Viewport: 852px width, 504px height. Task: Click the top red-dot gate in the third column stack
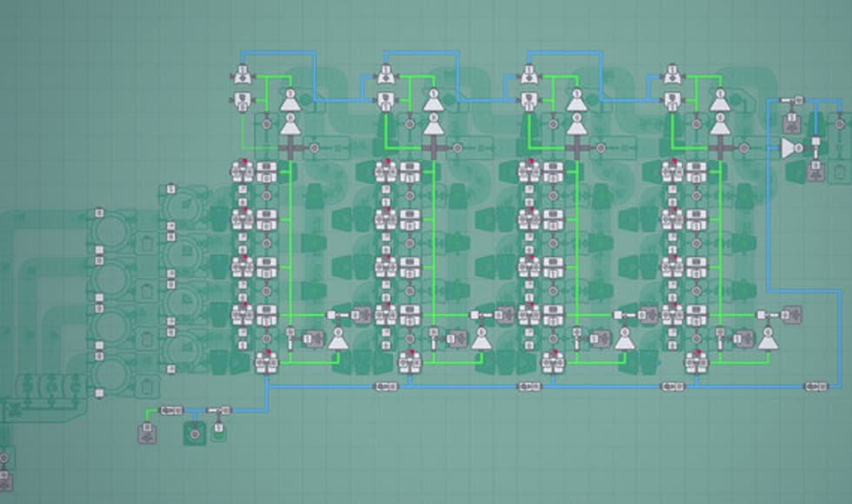[x=529, y=172]
